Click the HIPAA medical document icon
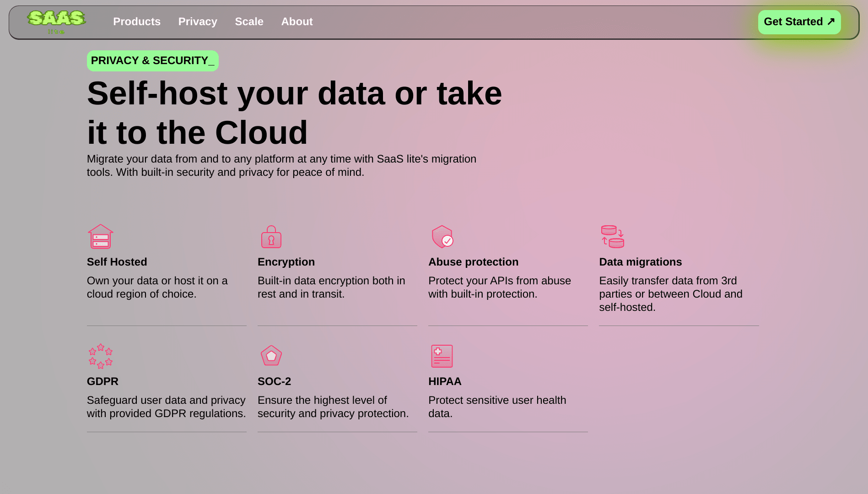The height and width of the screenshot is (494, 868). (442, 356)
